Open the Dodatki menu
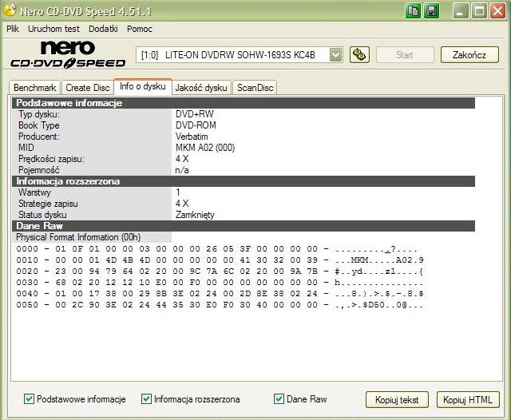 click(103, 29)
